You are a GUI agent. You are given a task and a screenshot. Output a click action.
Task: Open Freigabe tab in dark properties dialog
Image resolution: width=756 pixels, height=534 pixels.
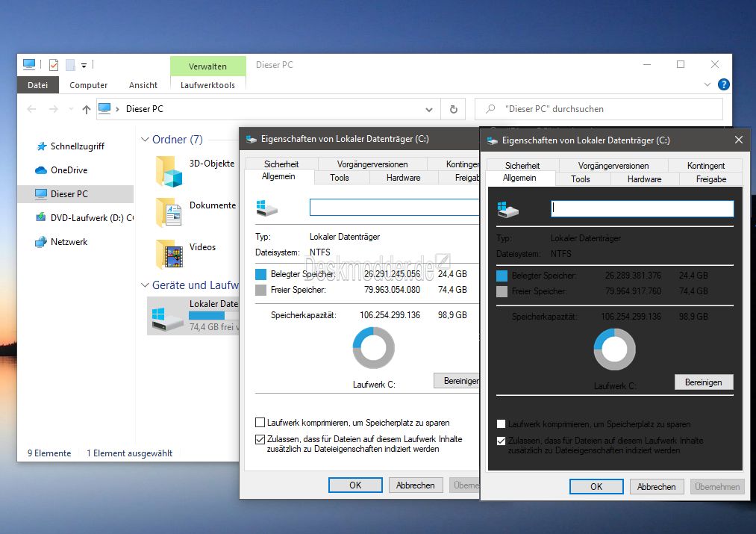tap(711, 179)
